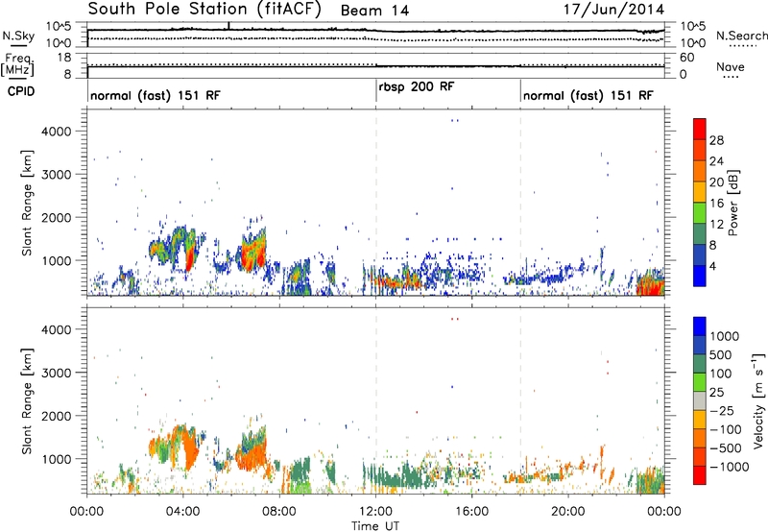Click the 'CPID' row label

click(21, 91)
